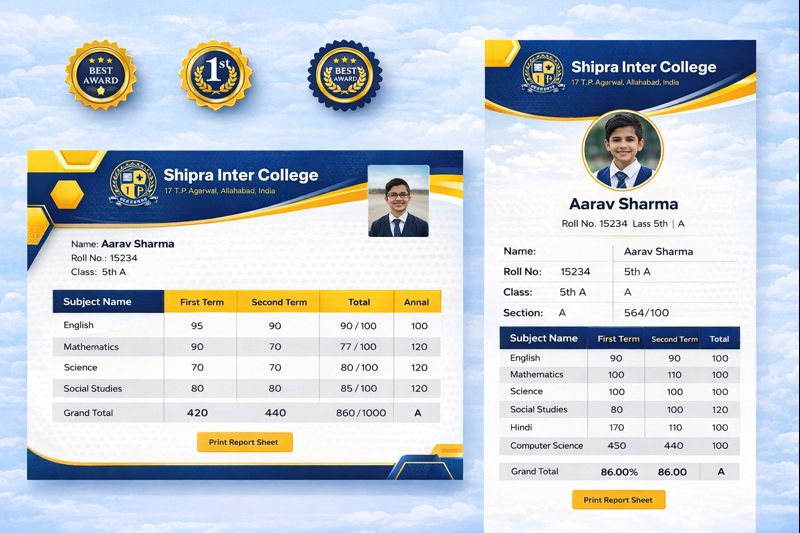This screenshot has width=800, height=533.
Task: Click the gold Best Award badge with stars
Action: coord(100,75)
